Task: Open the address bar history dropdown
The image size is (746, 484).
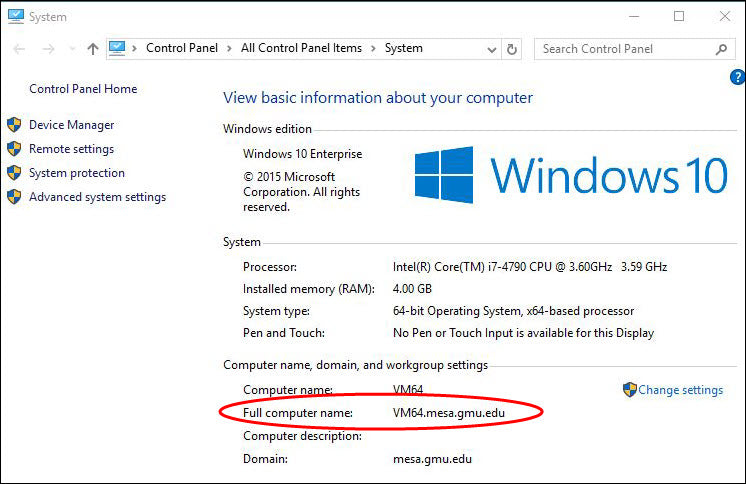Action: point(492,48)
